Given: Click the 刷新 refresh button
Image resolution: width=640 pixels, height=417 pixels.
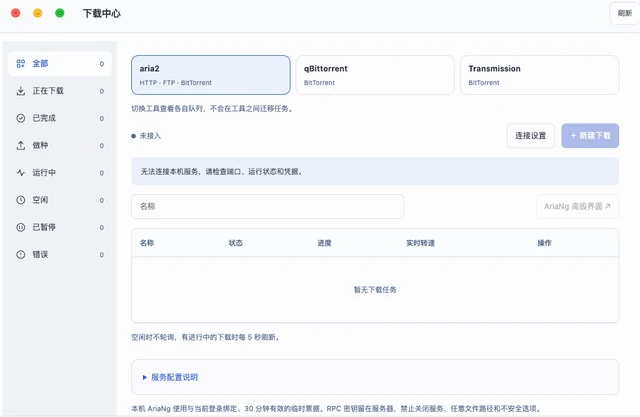Looking at the screenshot, I should point(624,13).
